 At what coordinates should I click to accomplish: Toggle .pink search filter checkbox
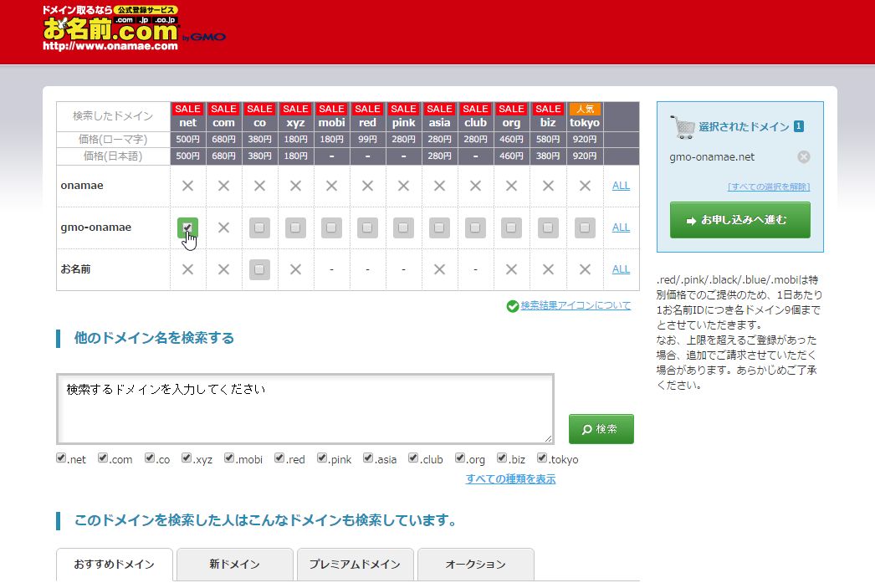[x=322, y=458]
